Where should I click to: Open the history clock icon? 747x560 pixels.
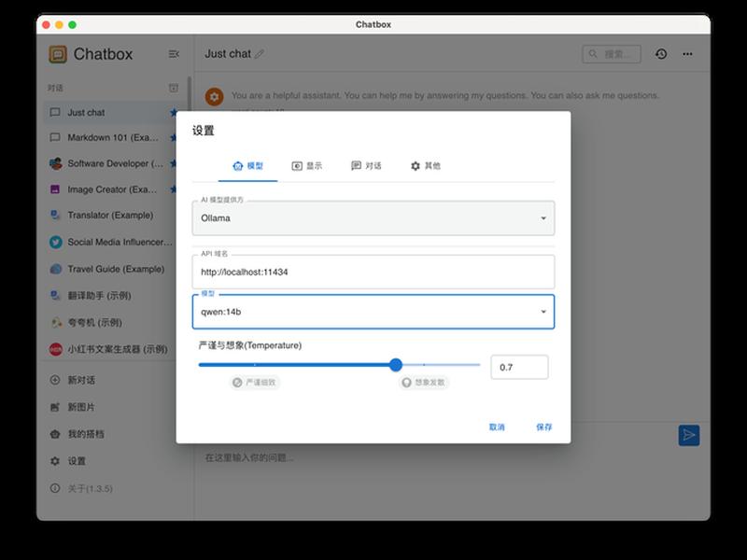661,54
